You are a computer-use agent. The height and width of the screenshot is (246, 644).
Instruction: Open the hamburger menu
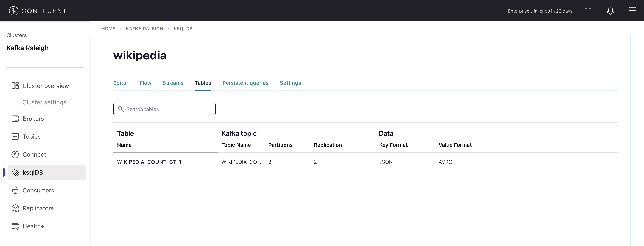click(632, 11)
